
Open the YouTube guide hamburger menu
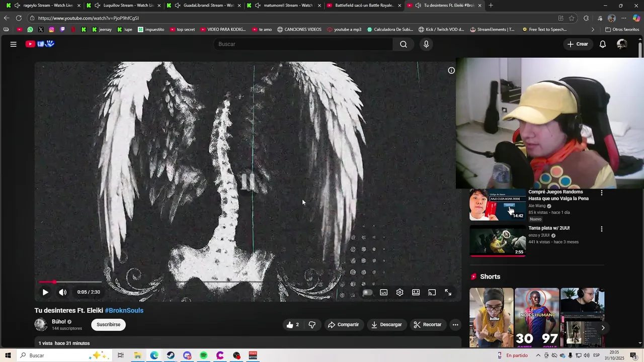click(x=14, y=44)
